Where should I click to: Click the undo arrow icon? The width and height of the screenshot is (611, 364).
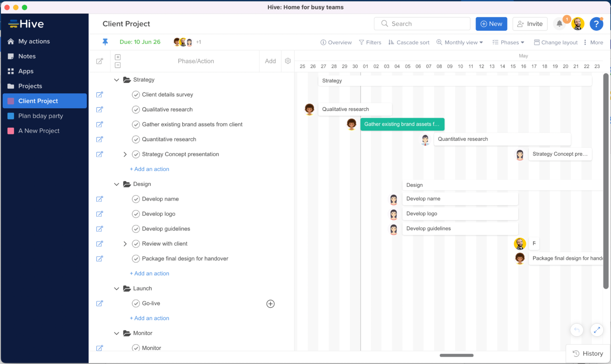click(x=577, y=330)
